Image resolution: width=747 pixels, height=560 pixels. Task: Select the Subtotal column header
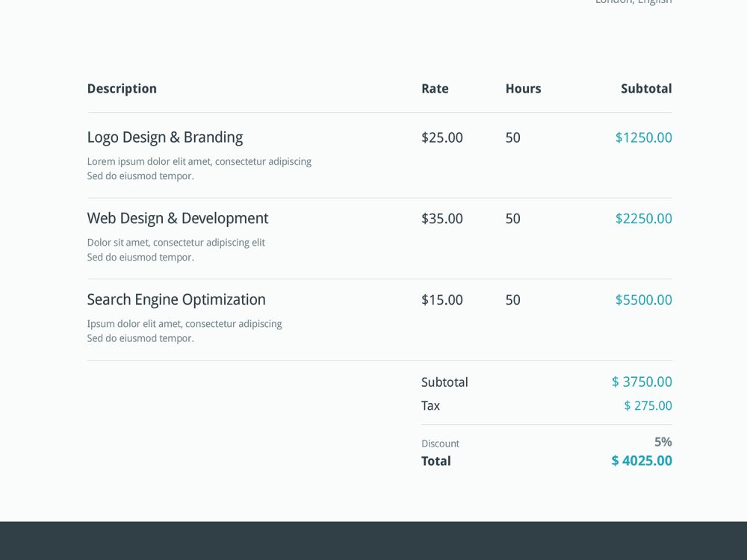[646, 88]
